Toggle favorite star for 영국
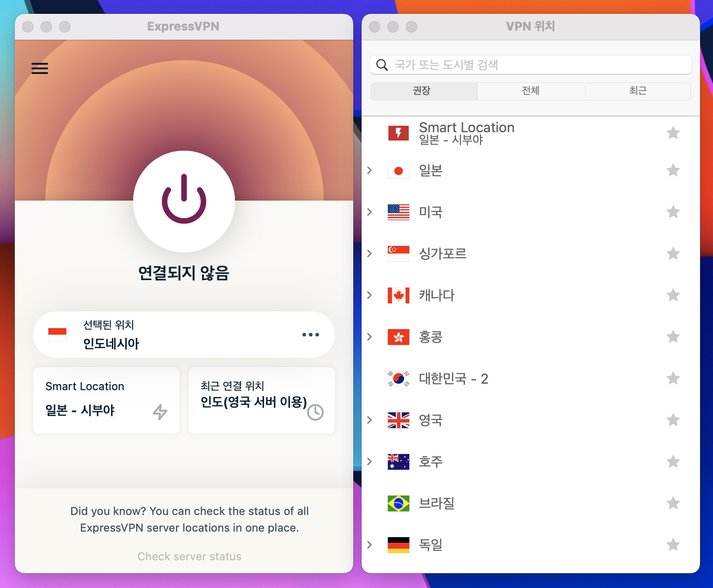The height and width of the screenshot is (588, 713). [673, 420]
